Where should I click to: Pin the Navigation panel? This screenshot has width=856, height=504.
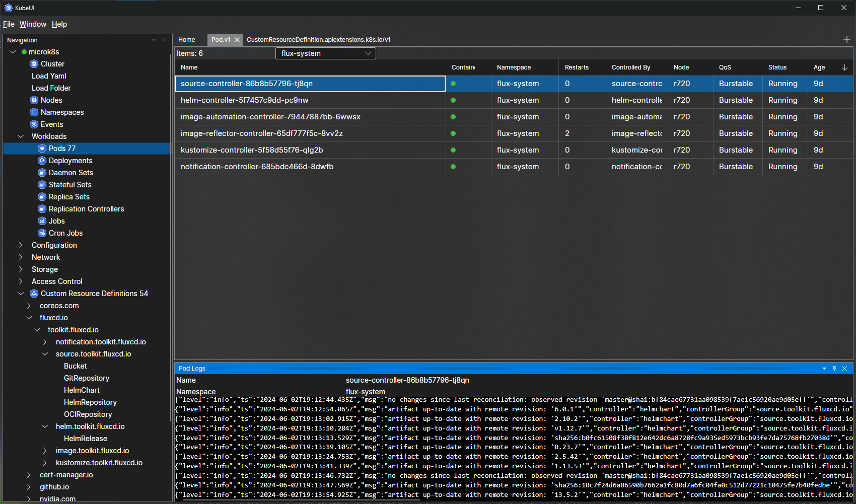point(164,40)
